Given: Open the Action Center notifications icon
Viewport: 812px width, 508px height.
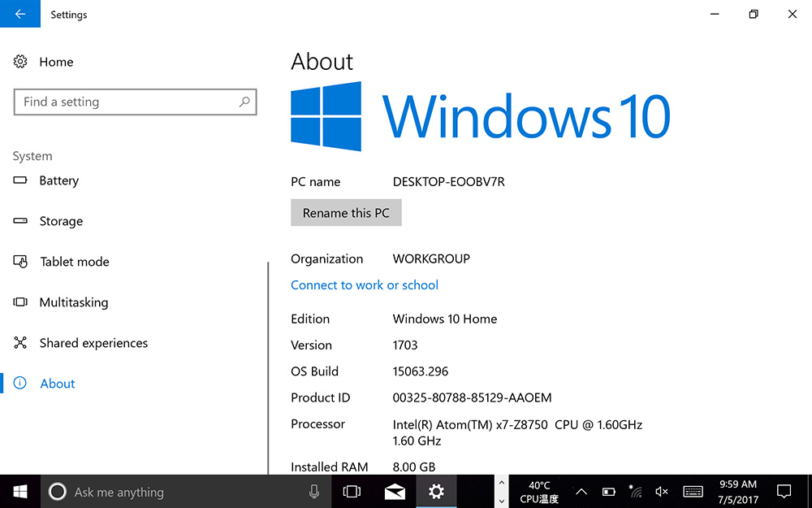Looking at the screenshot, I should 784,492.
